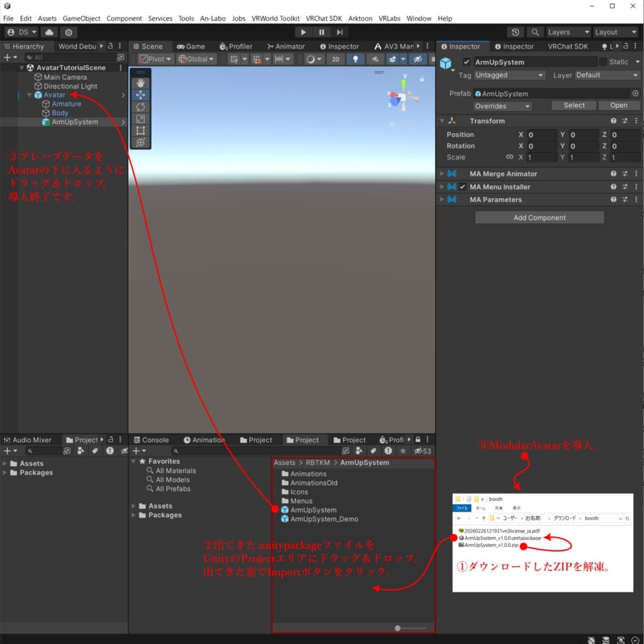Switch to the Animator tab
Screen dimensions: 644x644
pyautogui.click(x=286, y=47)
